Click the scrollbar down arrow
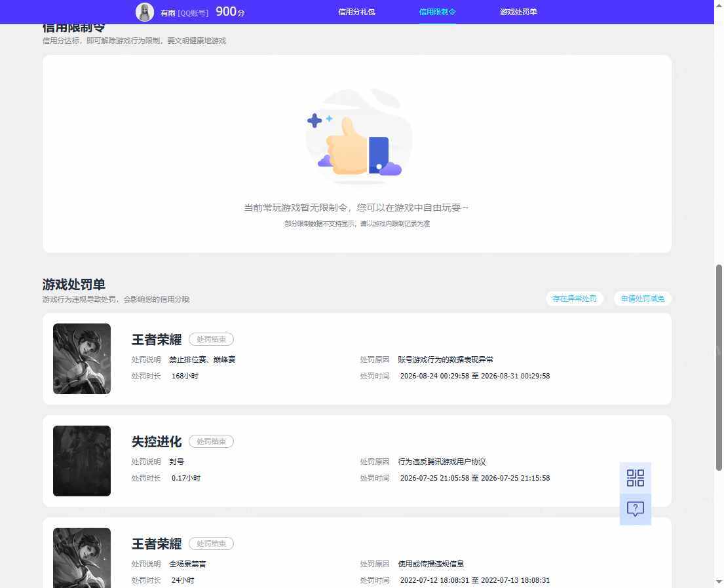This screenshot has width=724, height=588. click(x=719, y=582)
